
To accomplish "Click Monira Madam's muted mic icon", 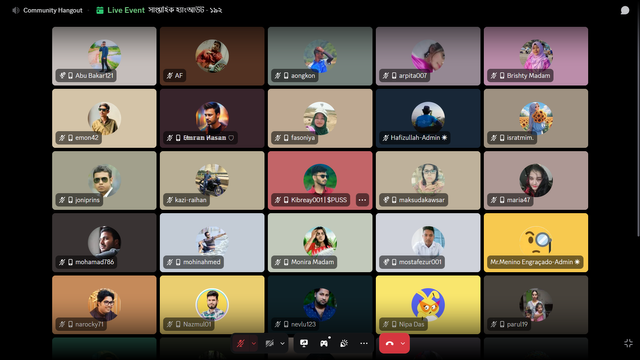I will (278, 262).
